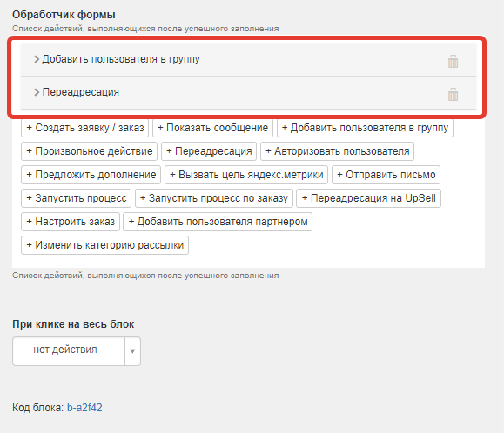Click trash icon beside 'Переадресация' action
This screenshot has width=504, height=433.
coord(453,95)
